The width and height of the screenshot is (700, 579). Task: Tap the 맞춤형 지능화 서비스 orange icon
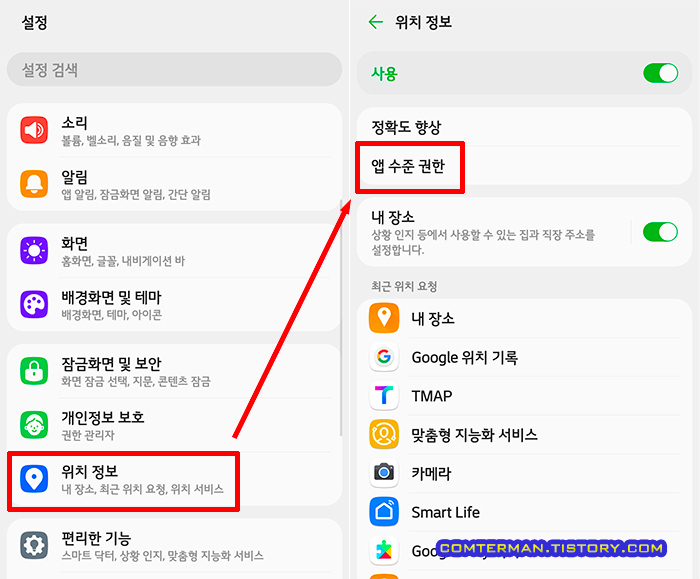coord(384,434)
